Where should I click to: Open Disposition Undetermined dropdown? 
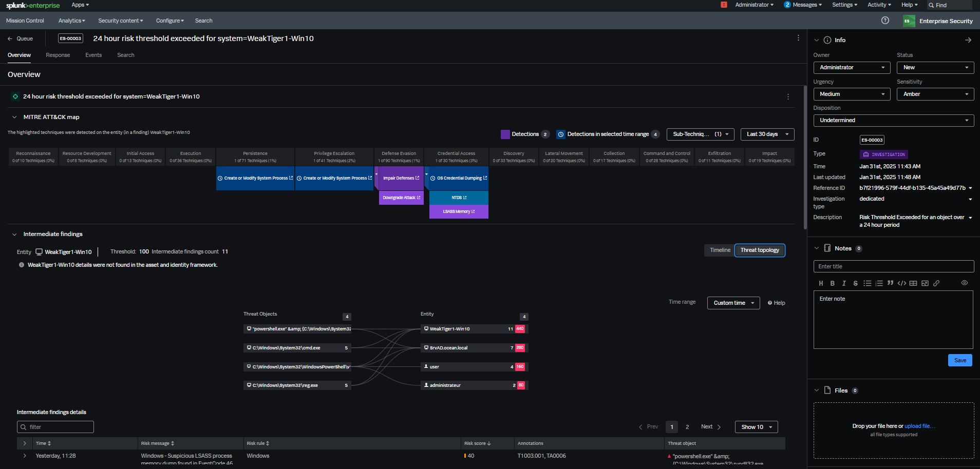[894, 121]
